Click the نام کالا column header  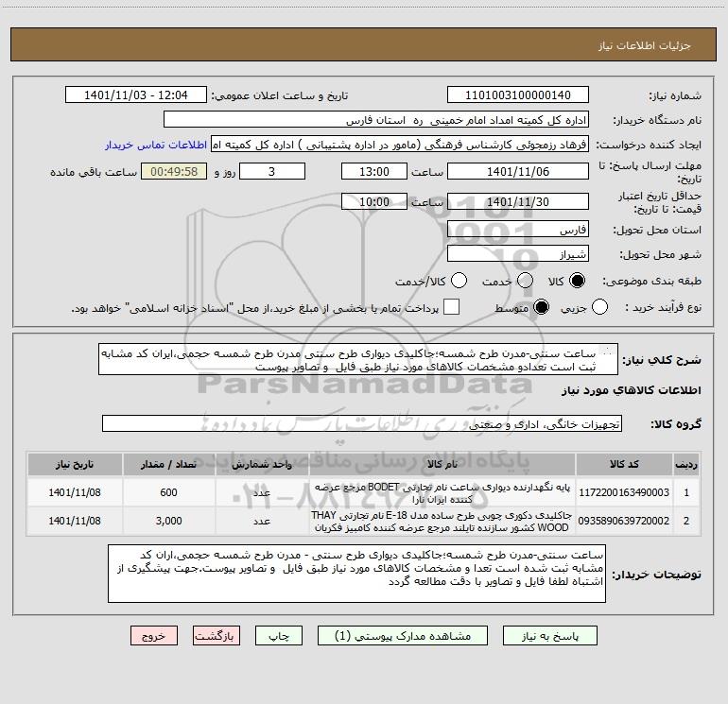tap(442, 465)
